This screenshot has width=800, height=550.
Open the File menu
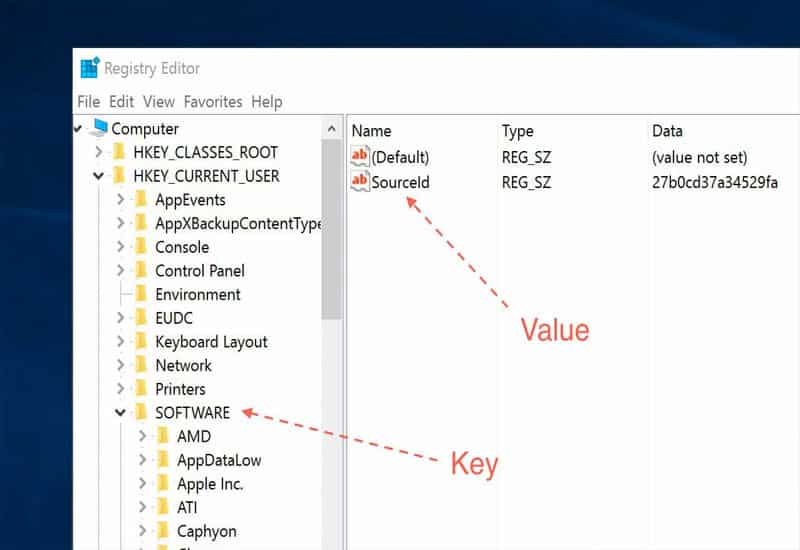coord(88,102)
